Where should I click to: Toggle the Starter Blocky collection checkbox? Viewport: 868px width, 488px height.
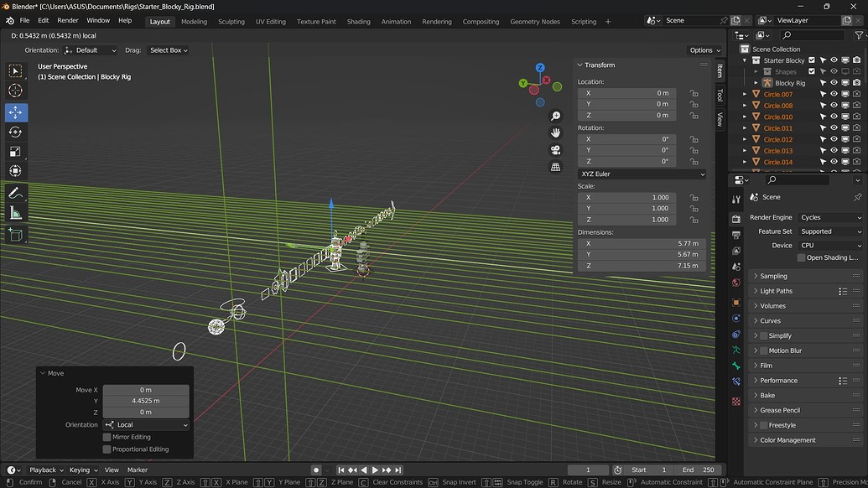[x=812, y=60]
